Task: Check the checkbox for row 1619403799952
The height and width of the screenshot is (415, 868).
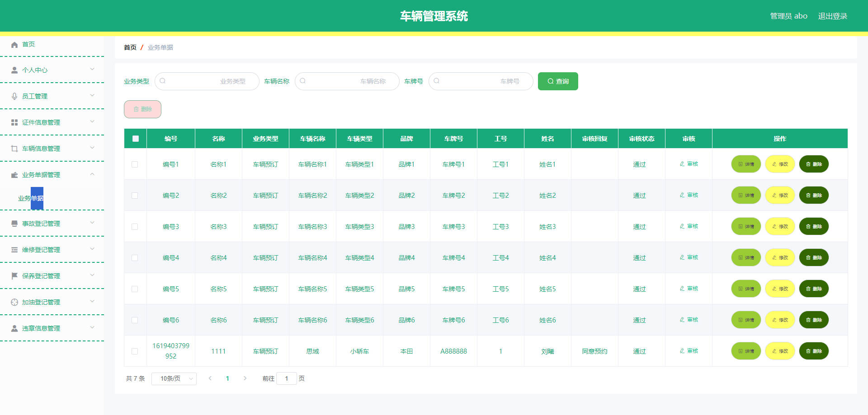Action: point(135,351)
